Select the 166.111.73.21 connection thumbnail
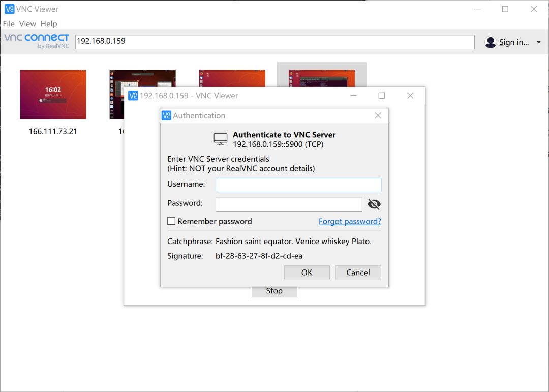 (x=53, y=94)
